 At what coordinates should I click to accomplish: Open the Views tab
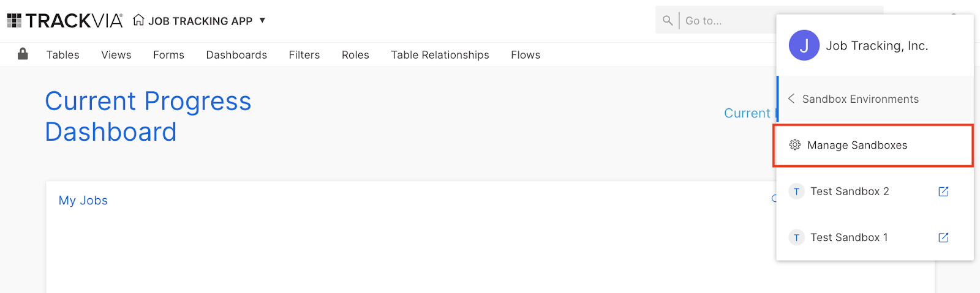coord(116,55)
